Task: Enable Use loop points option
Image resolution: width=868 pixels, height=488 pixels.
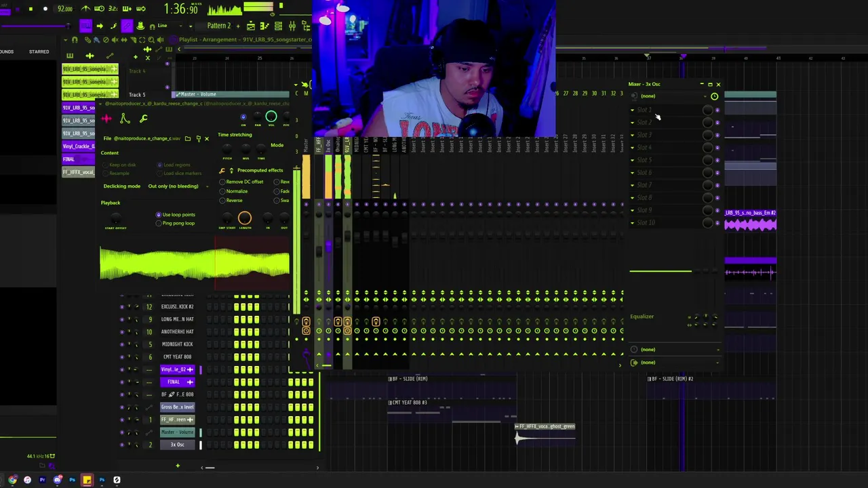Action: [x=175, y=215]
